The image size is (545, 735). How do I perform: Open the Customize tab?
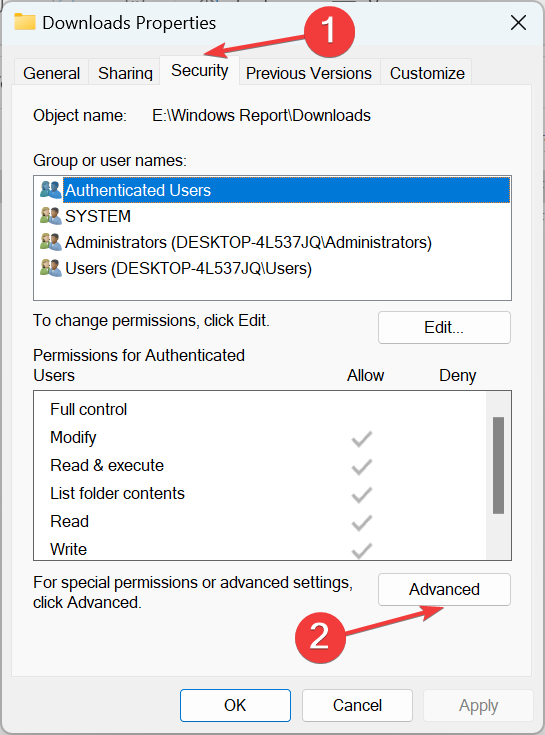[x=427, y=73]
